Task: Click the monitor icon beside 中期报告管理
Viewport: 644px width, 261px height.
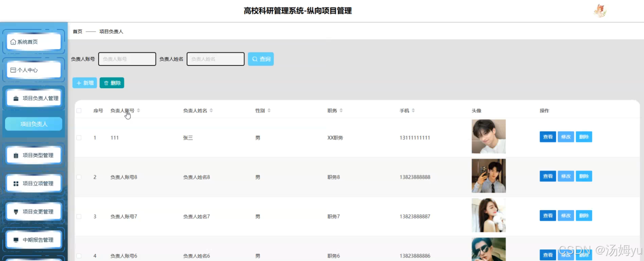Action: [x=16, y=240]
